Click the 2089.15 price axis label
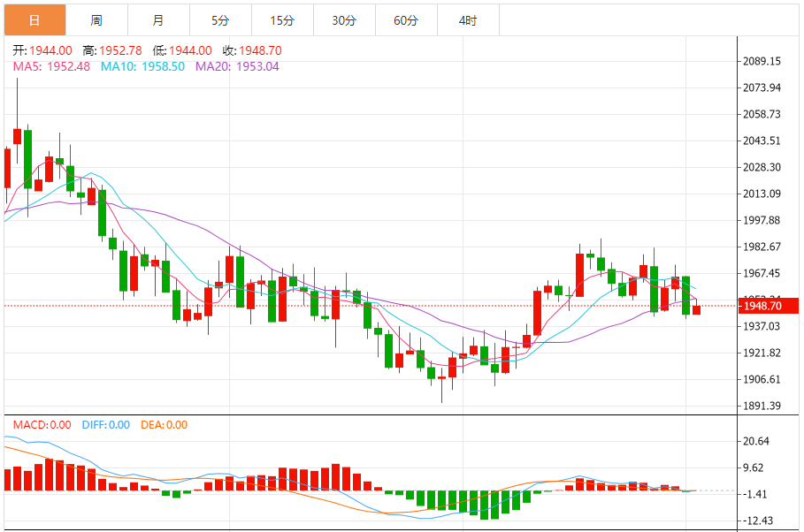 point(762,62)
